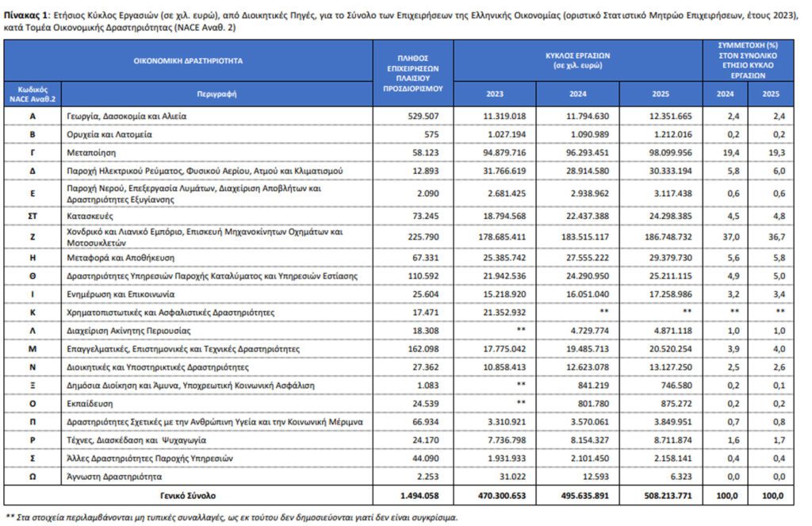Click the 2023 turnover year header
Viewport: 812px width, 526px height.
pyautogui.click(x=495, y=94)
